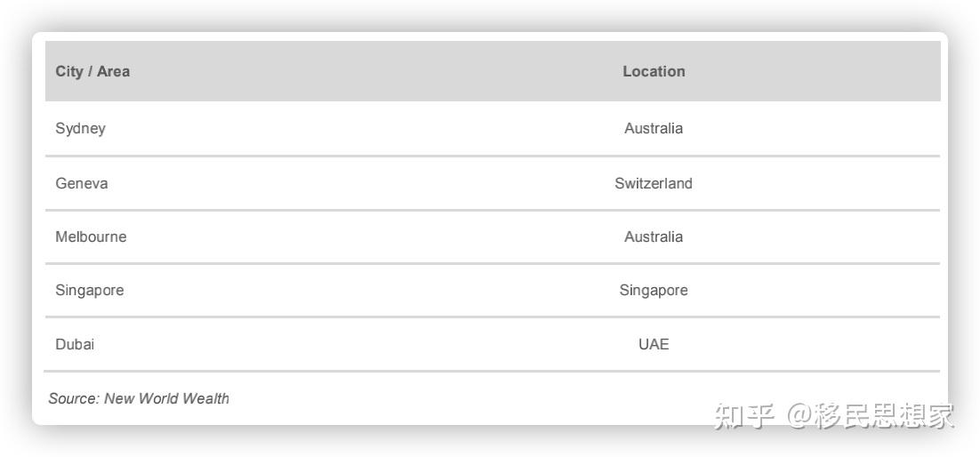Select the Geneva cell
The height and width of the screenshot is (457, 980).
click(82, 184)
